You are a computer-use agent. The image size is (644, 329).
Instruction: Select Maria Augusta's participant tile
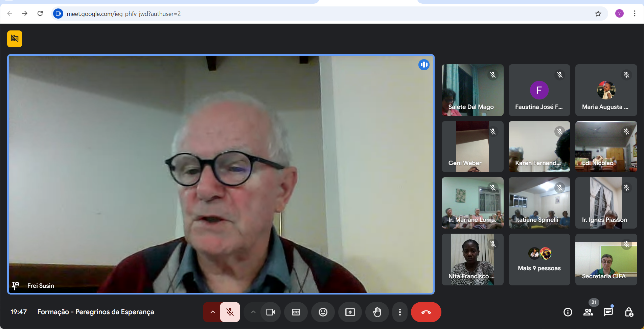(606, 90)
